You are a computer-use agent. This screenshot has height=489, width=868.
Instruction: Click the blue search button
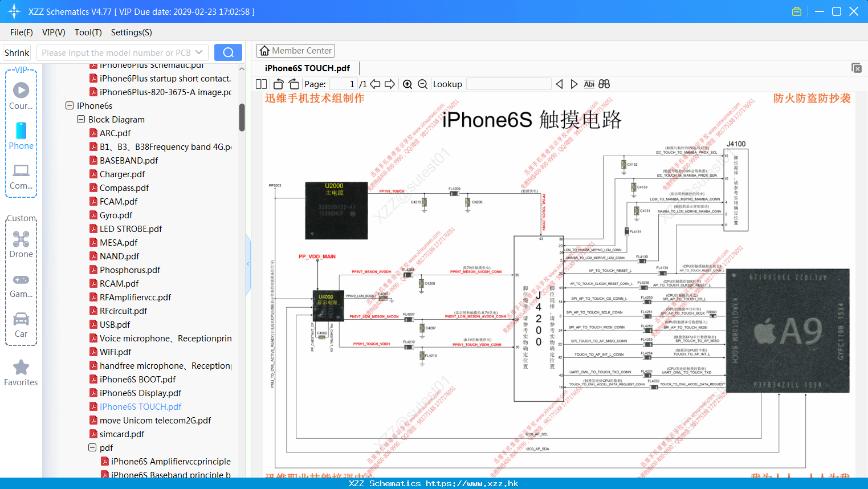coord(228,52)
